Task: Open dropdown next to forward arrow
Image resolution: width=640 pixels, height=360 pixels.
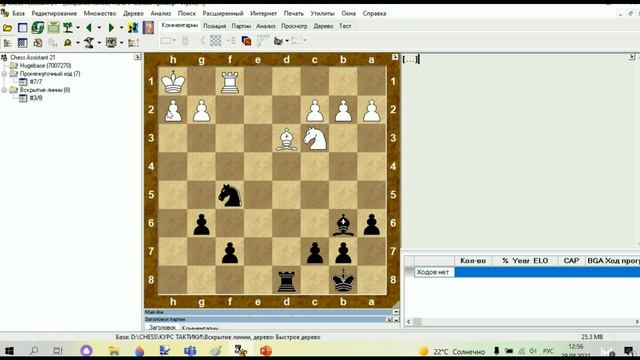Action: point(121,28)
